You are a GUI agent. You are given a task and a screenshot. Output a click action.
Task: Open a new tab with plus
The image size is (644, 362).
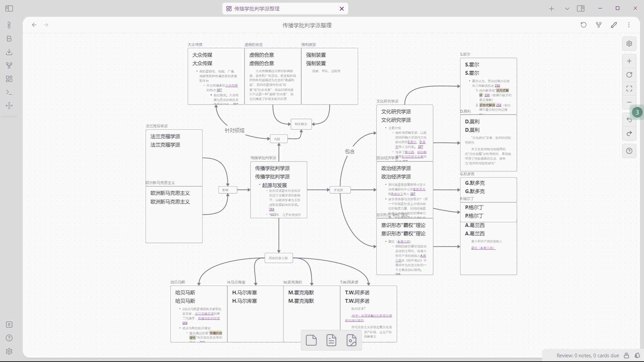click(x=551, y=9)
